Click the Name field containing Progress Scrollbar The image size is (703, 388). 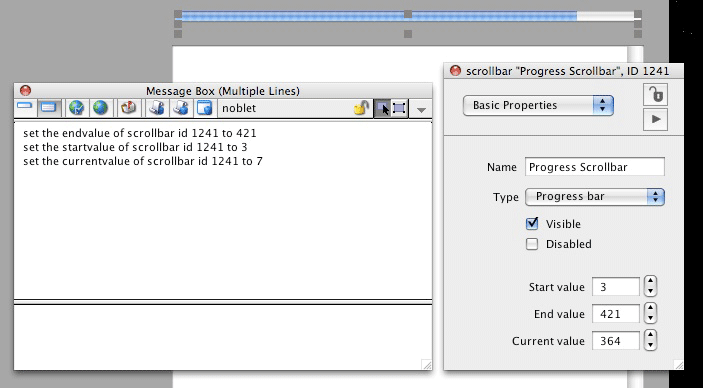tap(595, 167)
